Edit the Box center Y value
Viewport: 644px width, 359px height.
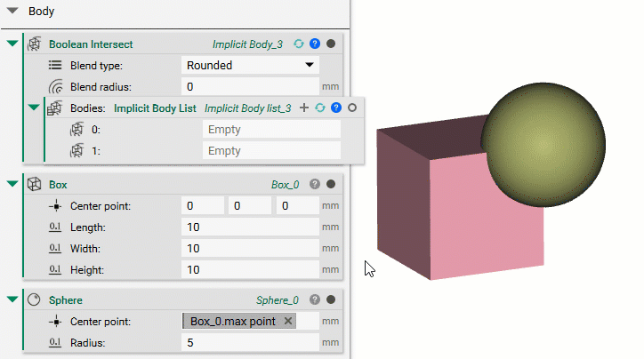click(250, 205)
